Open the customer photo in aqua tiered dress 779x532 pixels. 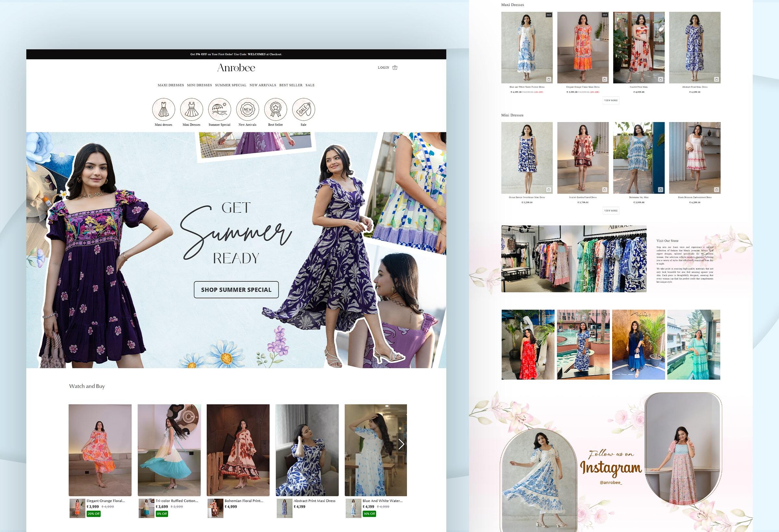(x=694, y=345)
